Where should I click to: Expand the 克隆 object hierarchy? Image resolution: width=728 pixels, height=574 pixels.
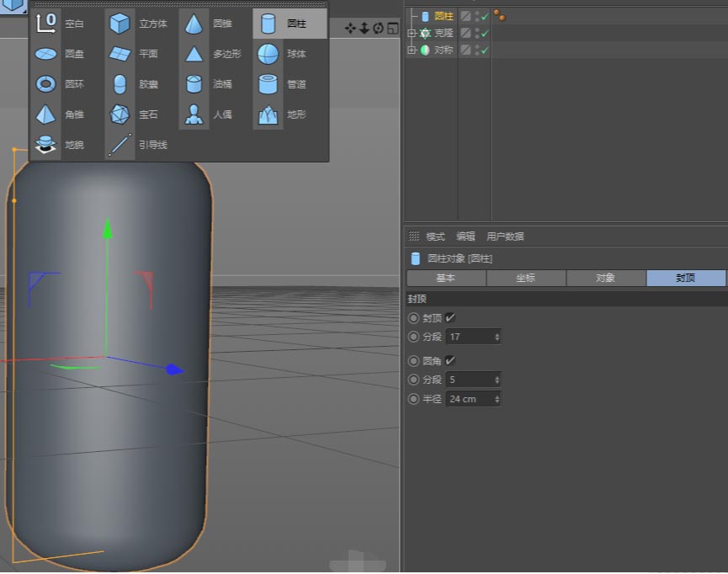[412, 33]
